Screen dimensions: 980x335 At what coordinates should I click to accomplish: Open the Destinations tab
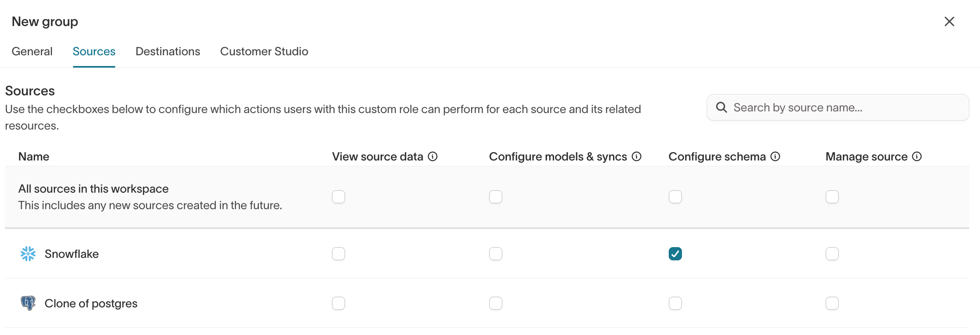[x=168, y=51]
